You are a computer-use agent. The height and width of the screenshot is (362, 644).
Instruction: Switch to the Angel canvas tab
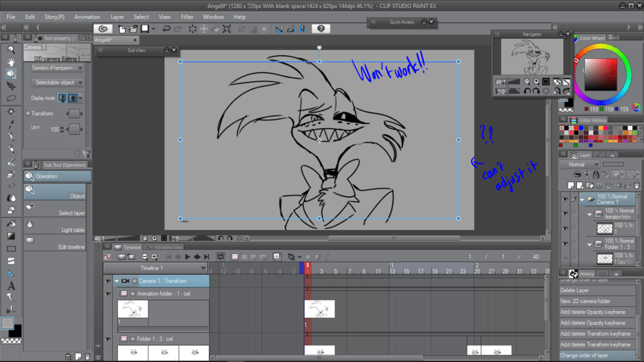pyautogui.click(x=116, y=40)
